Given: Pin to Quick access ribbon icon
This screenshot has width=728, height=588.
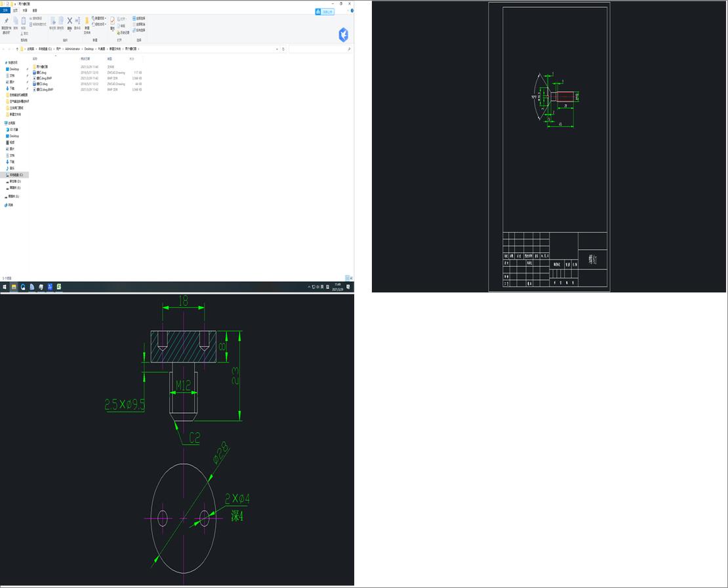Looking at the screenshot, I should point(7,21).
